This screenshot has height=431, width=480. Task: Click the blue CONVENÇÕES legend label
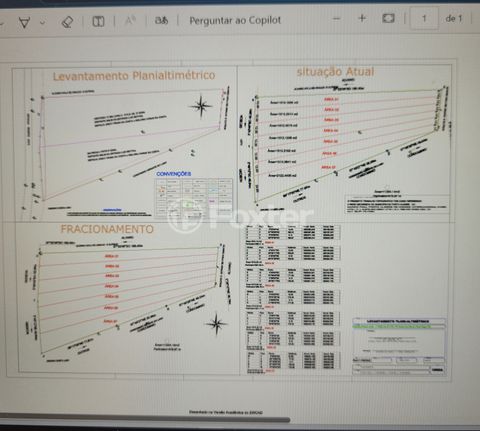(174, 174)
